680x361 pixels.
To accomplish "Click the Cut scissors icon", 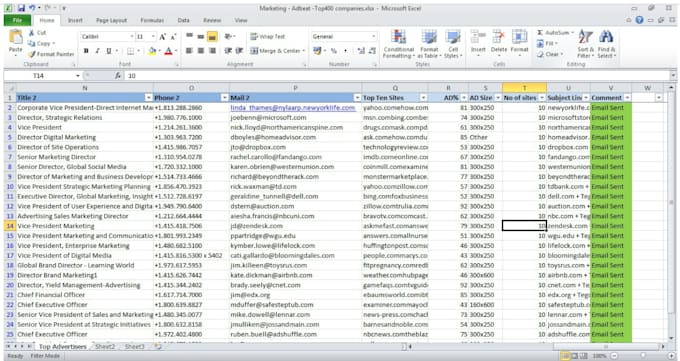I will 32,33.
